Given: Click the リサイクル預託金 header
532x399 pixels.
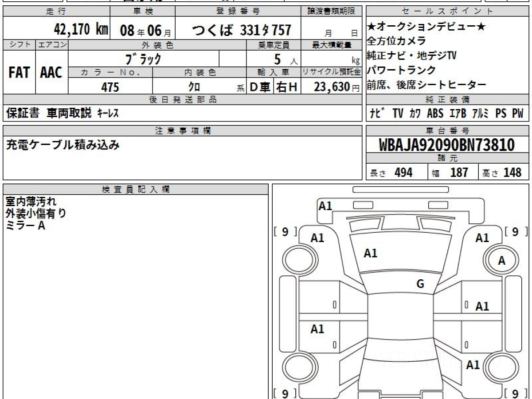Looking at the screenshot, I should [x=331, y=72].
